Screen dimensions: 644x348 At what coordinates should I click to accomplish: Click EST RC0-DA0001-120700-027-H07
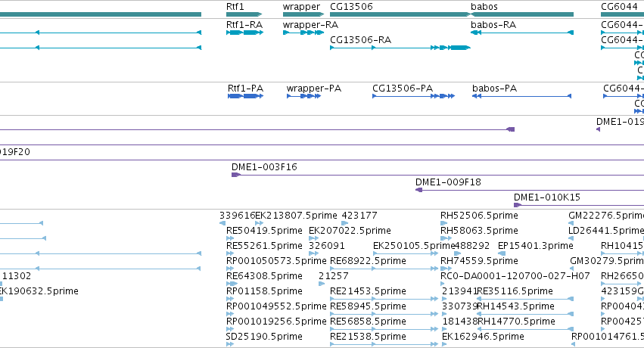coord(515,276)
